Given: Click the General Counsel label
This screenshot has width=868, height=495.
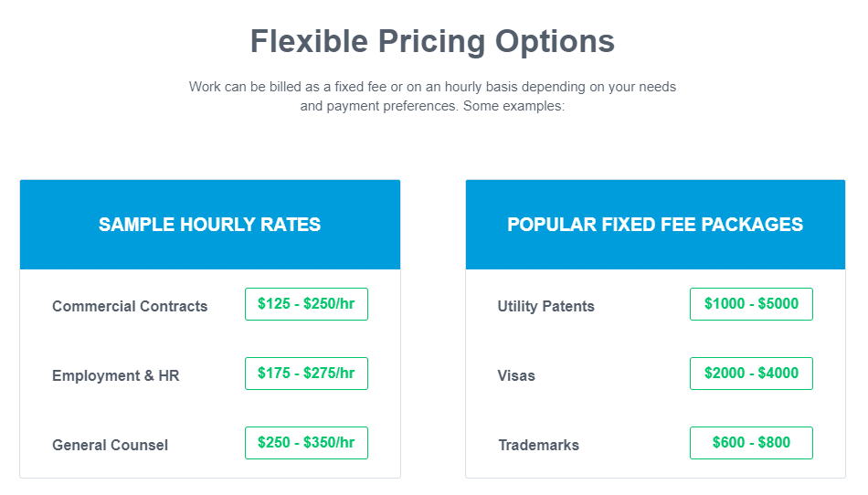Looking at the screenshot, I should 110,445.
